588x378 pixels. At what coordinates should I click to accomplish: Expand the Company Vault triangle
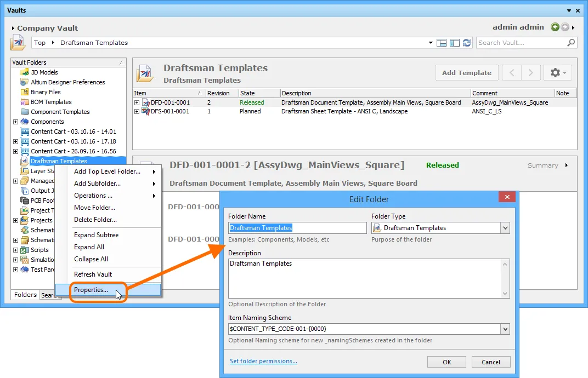coord(13,28)
